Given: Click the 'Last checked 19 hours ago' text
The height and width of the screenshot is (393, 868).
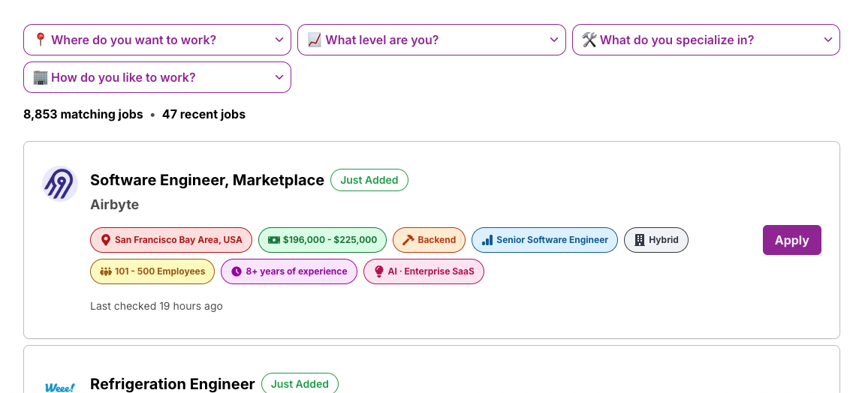Looking at the screenshot, I should click(157, 306).
